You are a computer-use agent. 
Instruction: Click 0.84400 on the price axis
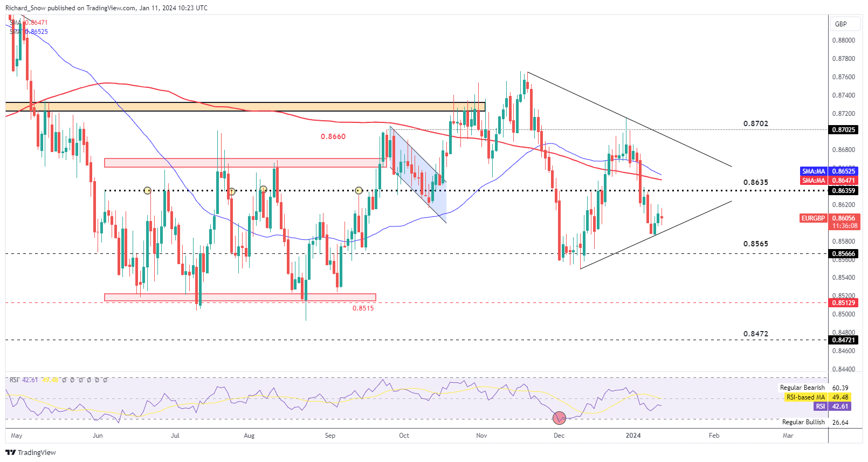coord(844,369)
